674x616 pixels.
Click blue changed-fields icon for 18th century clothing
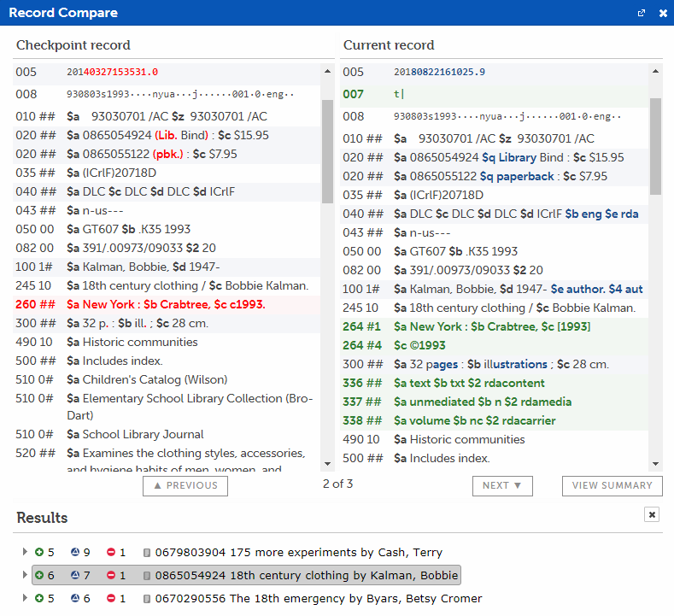pyautogui.click(x=75, y=576)
